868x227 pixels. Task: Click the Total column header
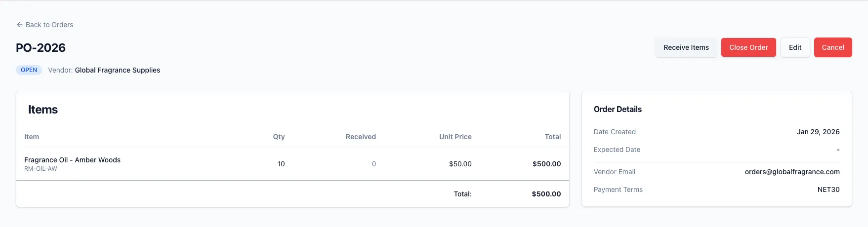[552, 137]
